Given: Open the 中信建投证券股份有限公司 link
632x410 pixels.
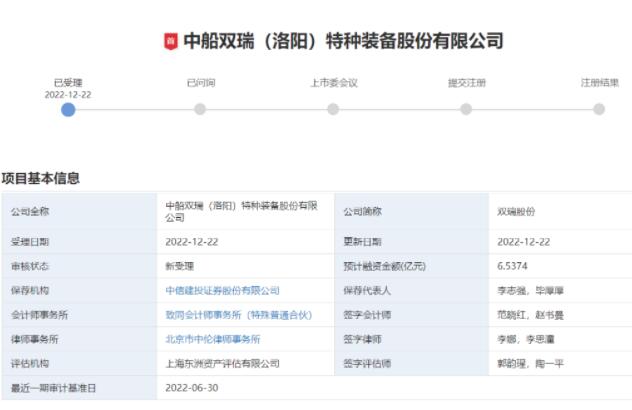Looking at the screenshot, I should coord(222,290).
